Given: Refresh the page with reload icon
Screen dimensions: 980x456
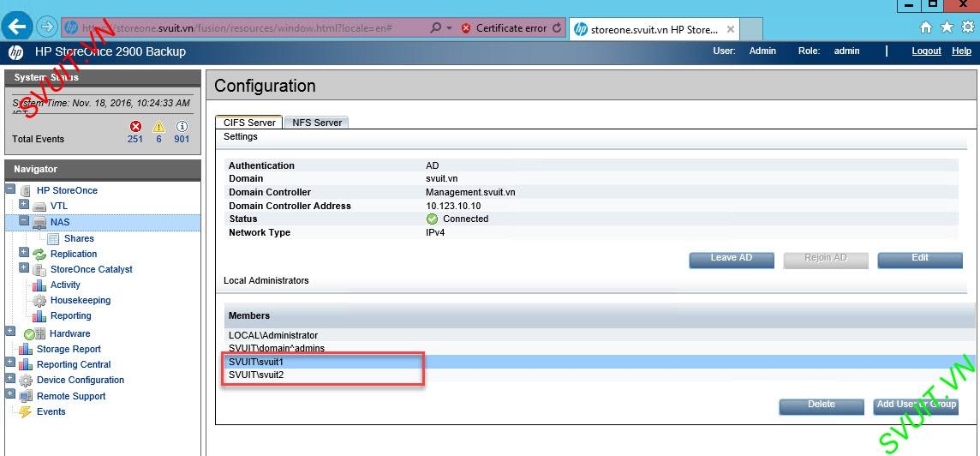Looking at the screenshot, I should coord(557,28).
